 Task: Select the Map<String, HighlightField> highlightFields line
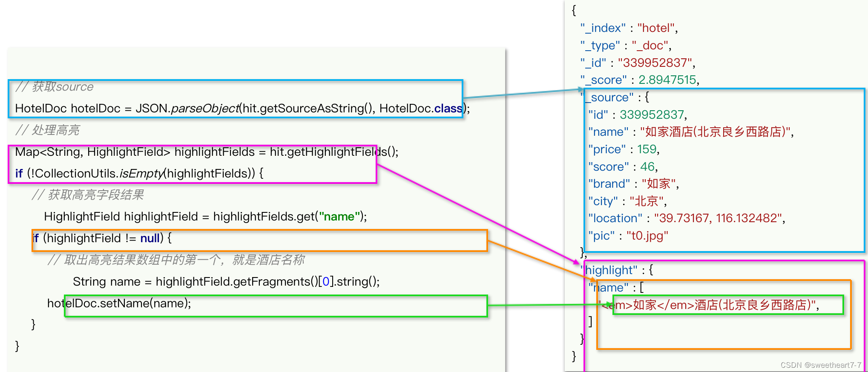207,152
